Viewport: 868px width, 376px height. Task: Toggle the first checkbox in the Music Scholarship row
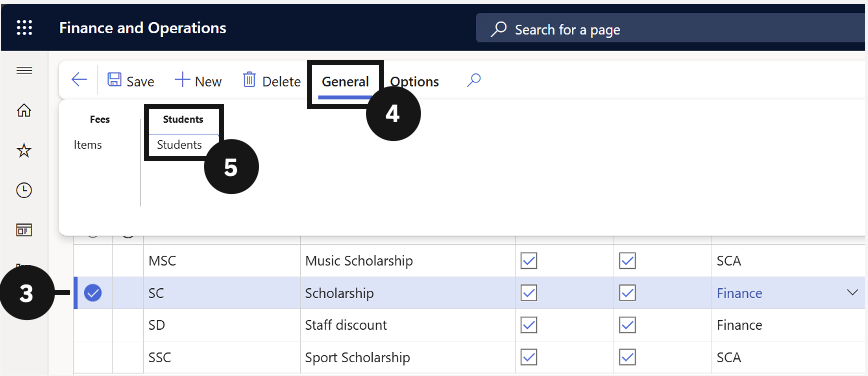pos(529,261)
